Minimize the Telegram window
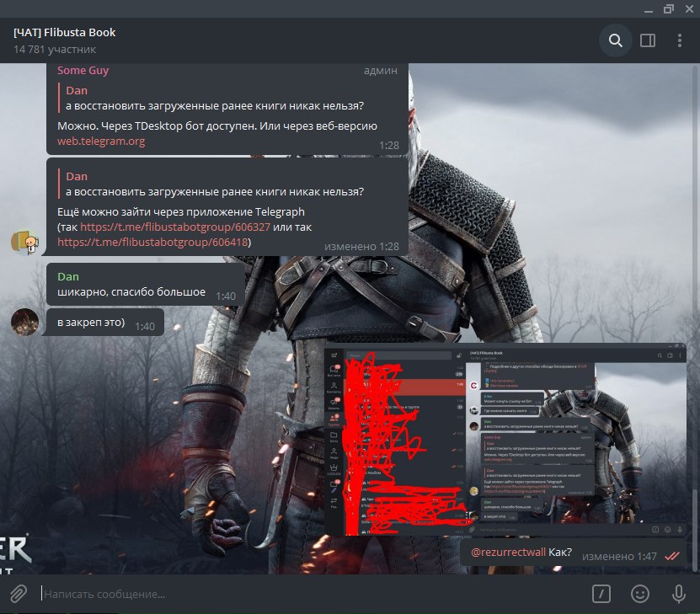This screenshot has height=614, width=700. [649, 9]
